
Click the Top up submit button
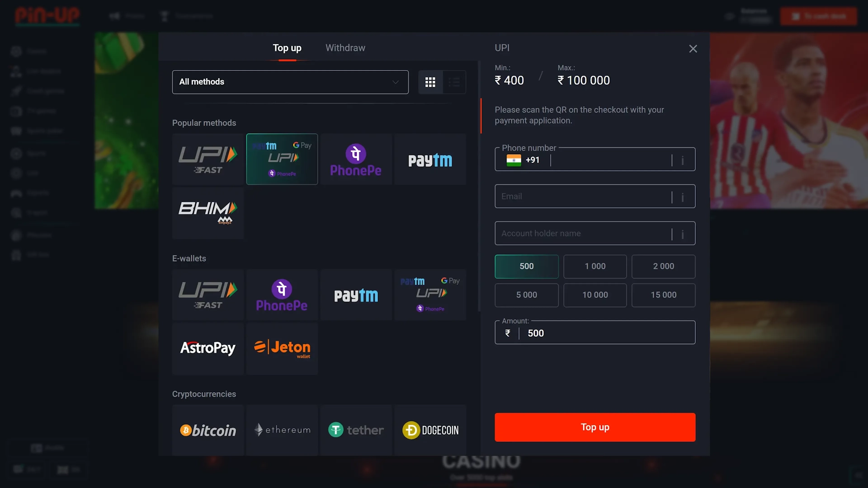[x=595, y=427]
